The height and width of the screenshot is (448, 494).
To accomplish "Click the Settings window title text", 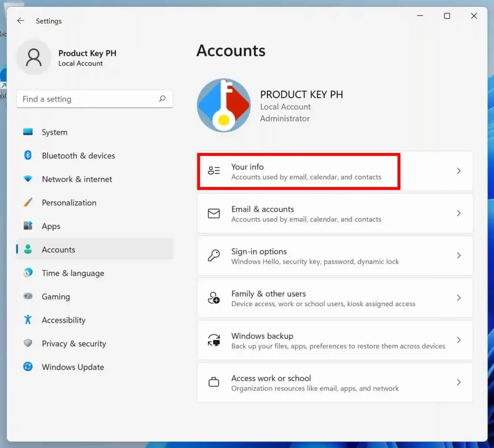I will click(x=49, y=21).
